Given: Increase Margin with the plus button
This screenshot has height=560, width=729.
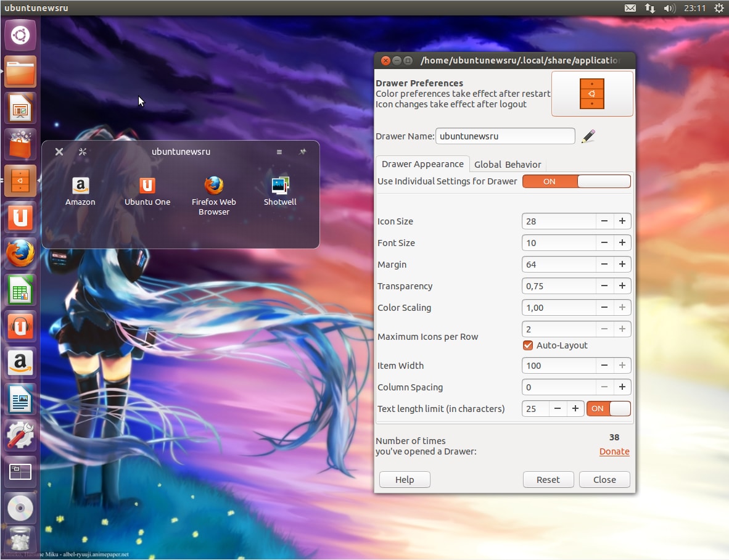Looking at the screenshot, I should (622, 265).
